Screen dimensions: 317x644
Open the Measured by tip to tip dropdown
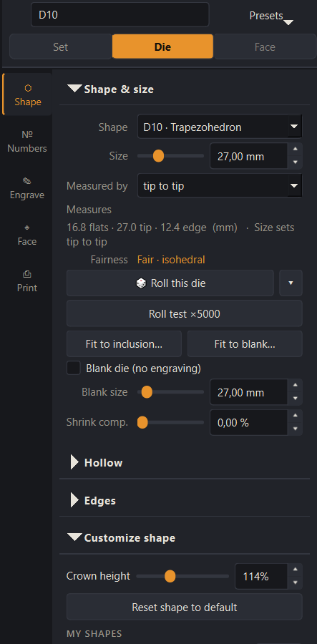pyautogui.click(x=220, y=185)
